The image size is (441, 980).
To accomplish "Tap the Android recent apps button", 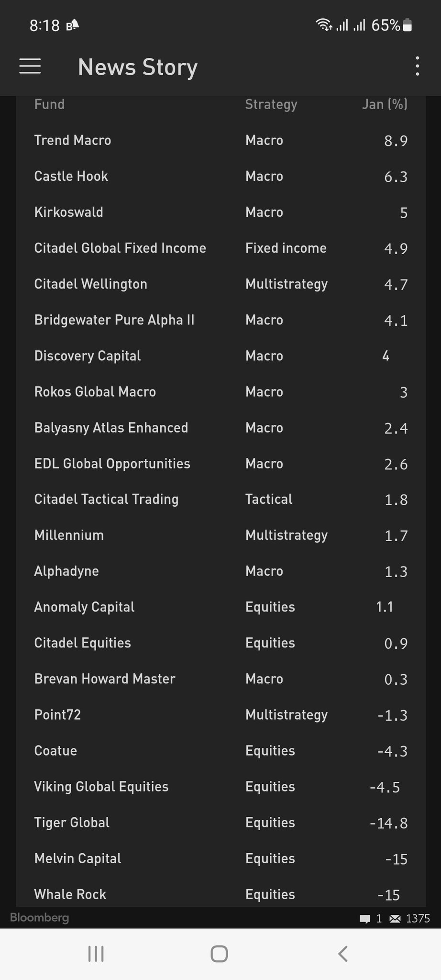I will point(96,954).
